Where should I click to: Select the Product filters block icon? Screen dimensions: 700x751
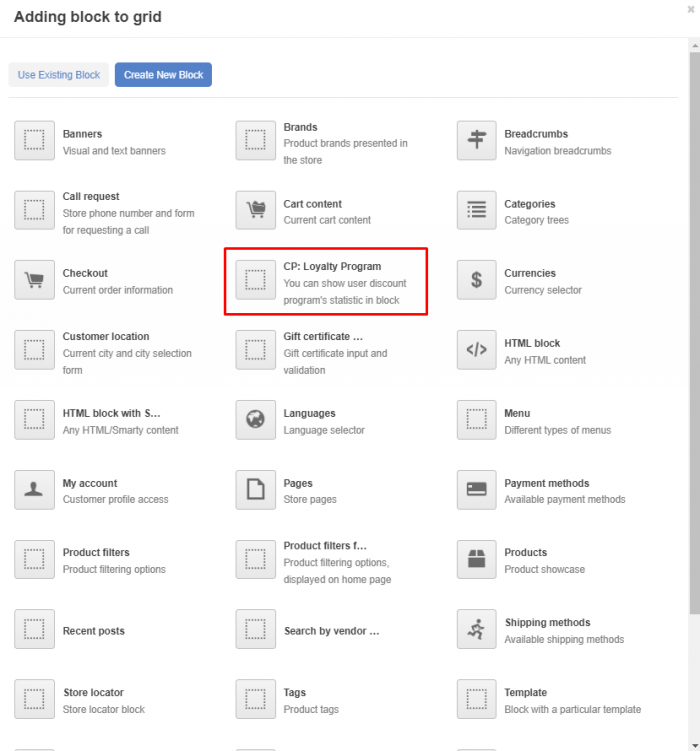tap(34, 559)
